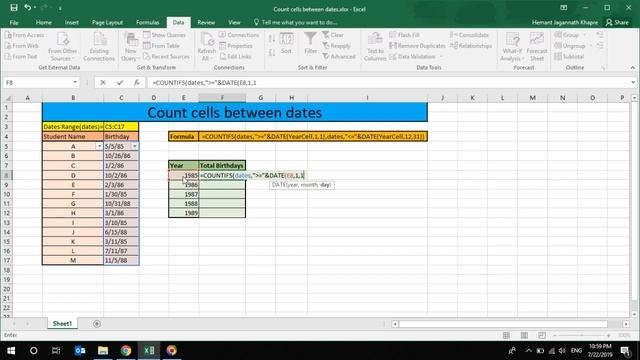The height and width of the screenshot is (360, 640).
Task: Click the Share button
Action: 617,22
